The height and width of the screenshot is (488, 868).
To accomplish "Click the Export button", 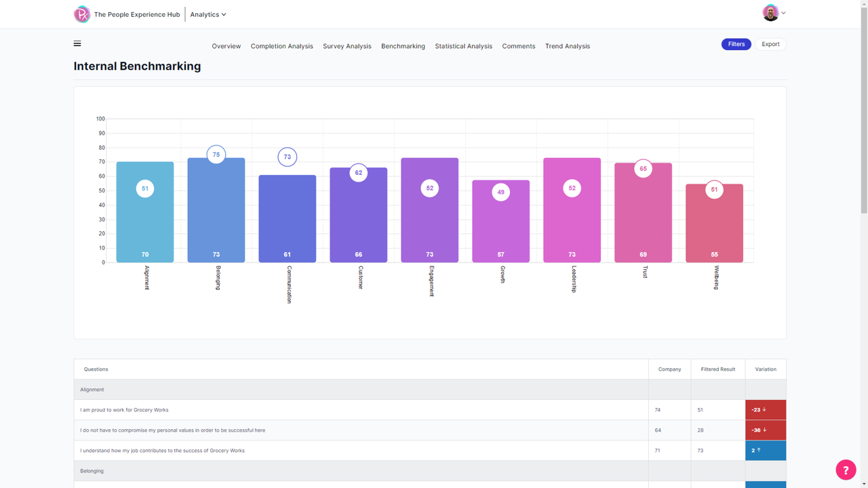I will pyautogui.click(x=770, y=43).
